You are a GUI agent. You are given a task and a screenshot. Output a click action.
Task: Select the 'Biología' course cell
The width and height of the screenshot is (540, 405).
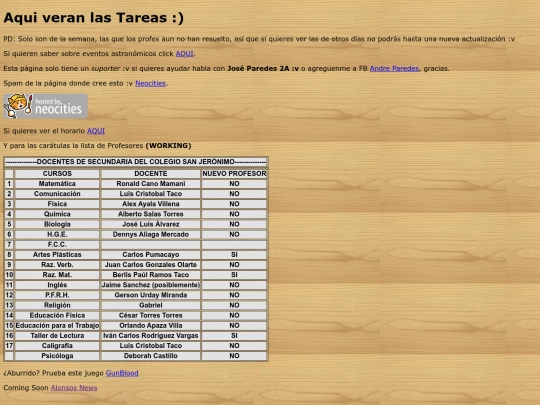57,224
